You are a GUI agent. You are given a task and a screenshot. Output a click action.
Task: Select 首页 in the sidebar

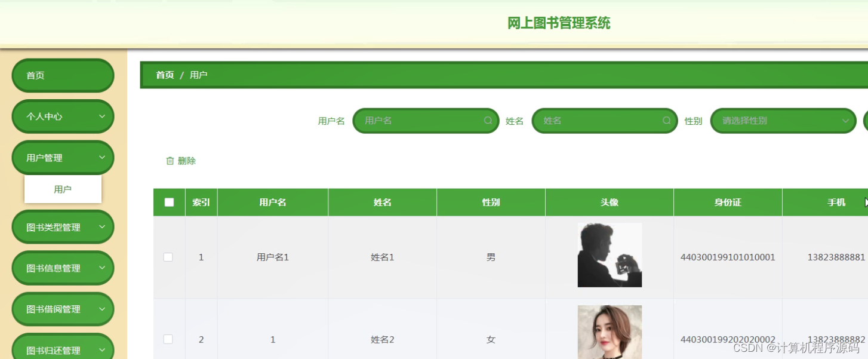click(x=63, y=75)
